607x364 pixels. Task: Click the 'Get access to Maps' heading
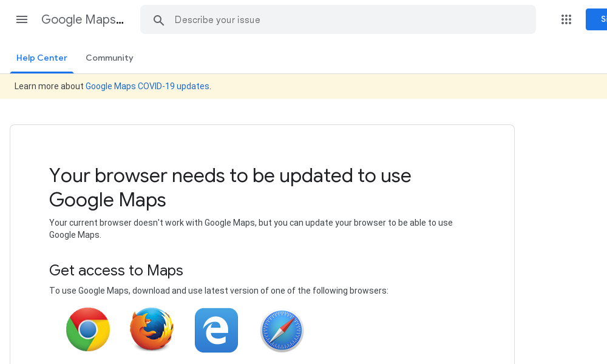tap(116, 271)
